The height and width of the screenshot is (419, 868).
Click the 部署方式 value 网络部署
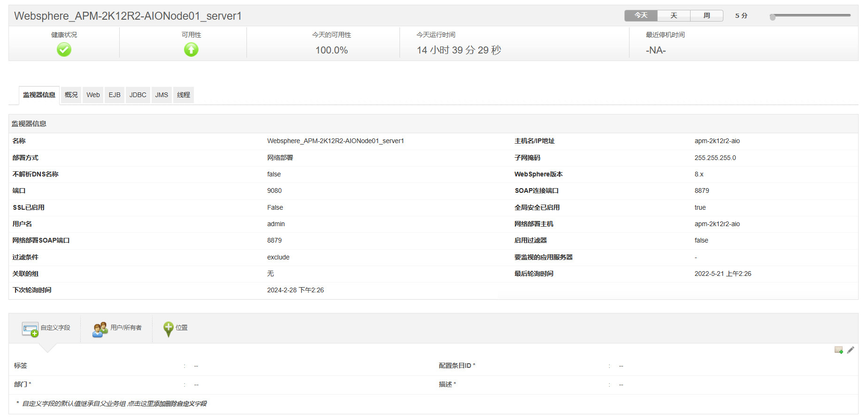coord(280,158)
